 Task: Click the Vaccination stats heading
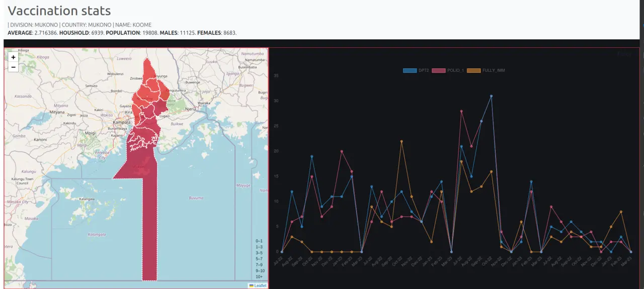(59, 11)
